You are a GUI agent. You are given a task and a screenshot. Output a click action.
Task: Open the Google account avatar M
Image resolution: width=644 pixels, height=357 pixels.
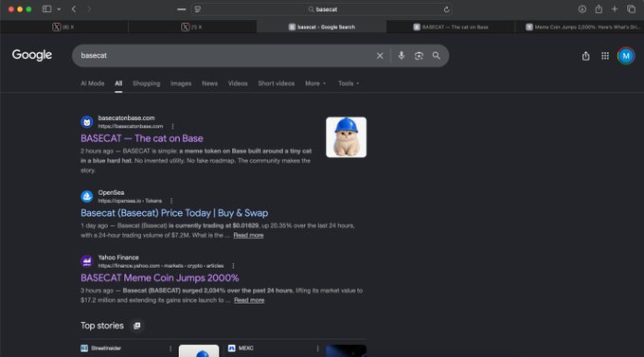(x=626, y=56)
